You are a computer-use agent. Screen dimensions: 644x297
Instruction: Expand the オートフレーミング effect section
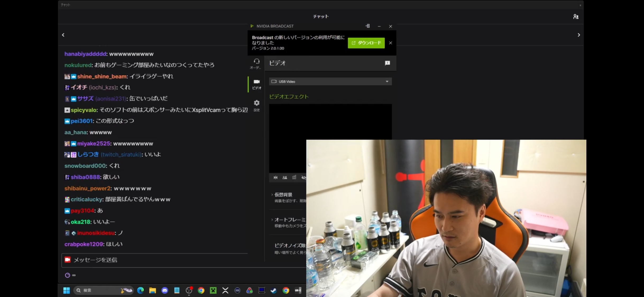288,220
